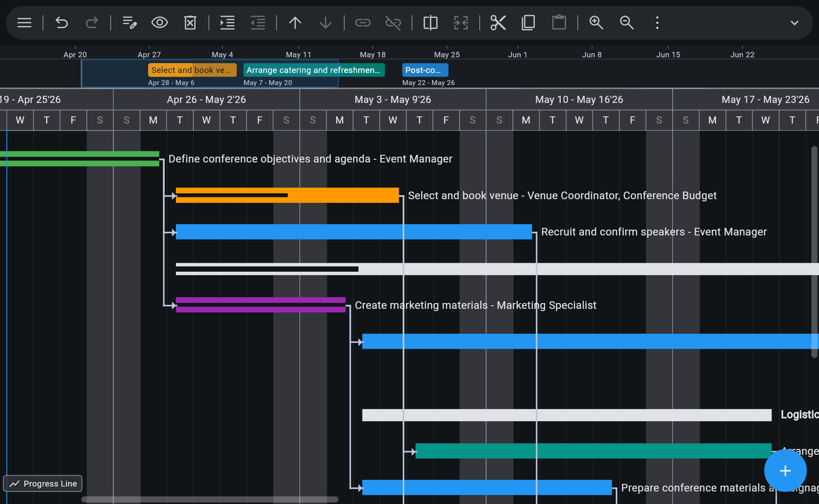Enable the Progress Line display
819x504 pixels.
click(43, 483)
